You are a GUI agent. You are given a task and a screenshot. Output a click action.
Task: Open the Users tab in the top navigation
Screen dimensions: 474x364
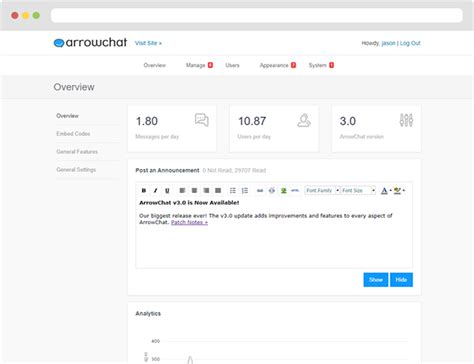(232, 65)
